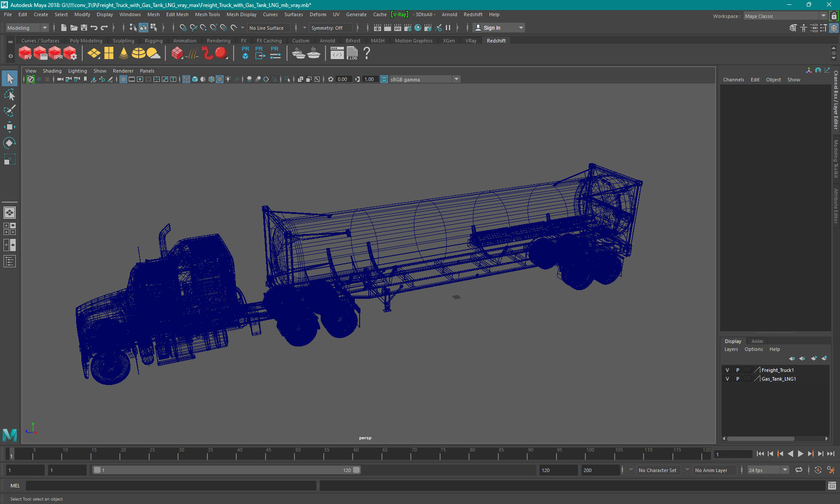Open the Channels menu in Channel Box

tap(733, 80)
